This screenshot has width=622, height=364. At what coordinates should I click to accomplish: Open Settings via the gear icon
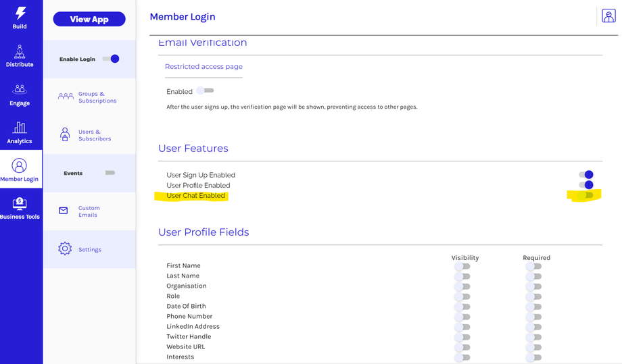point(65,249)
